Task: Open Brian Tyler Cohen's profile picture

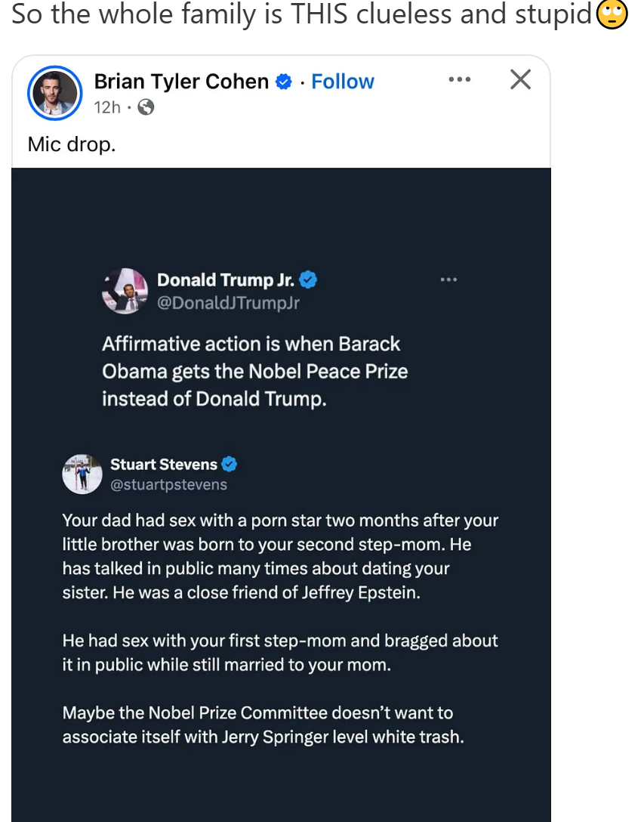Action: [54, 94]
